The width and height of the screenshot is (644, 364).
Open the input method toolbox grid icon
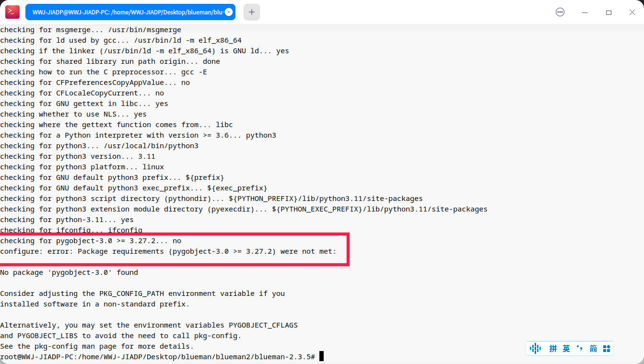point(607,349)
